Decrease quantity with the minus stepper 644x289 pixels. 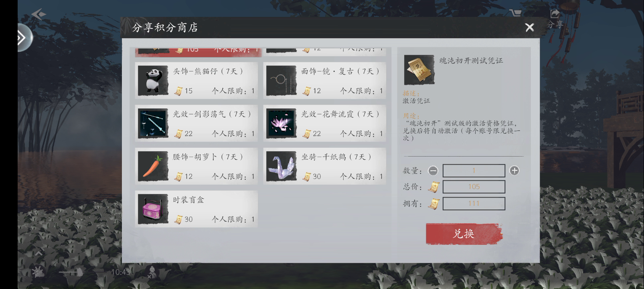(x=433, y=171)
